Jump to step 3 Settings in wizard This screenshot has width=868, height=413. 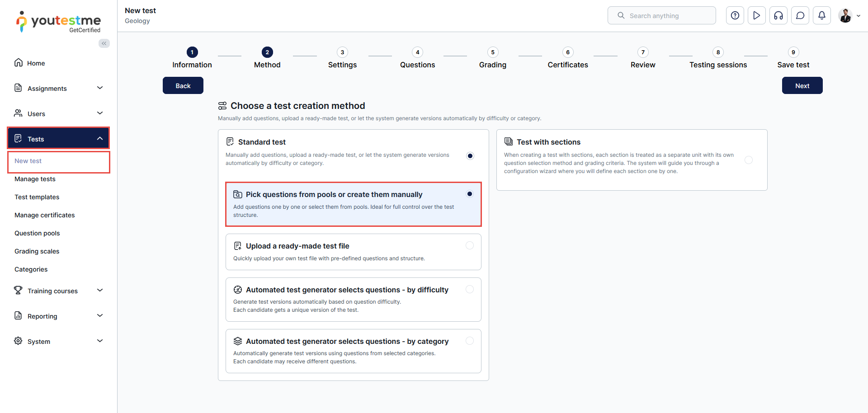[x=342, y=52]
